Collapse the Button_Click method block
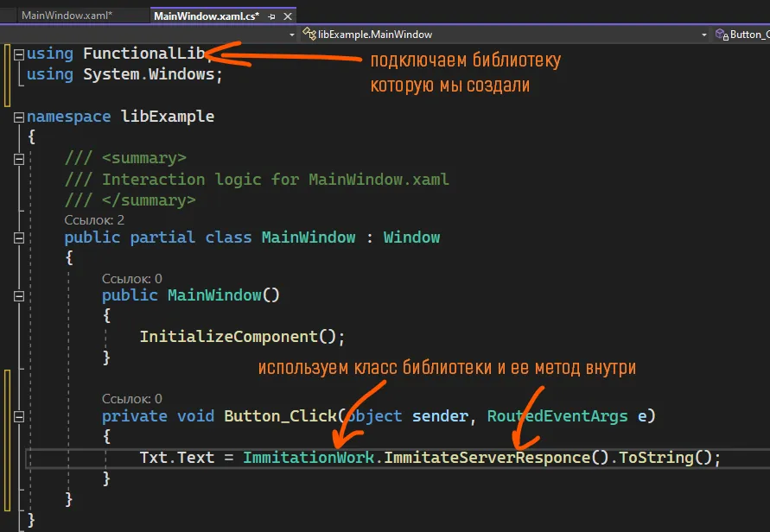The image size is (770, 532). click(x=19, y=417)
